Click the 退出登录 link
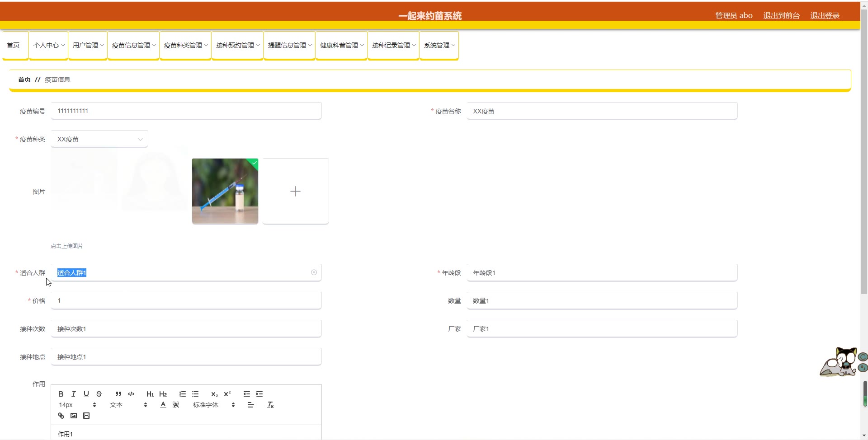Screen dimensions: 868x440 (825, 16)
